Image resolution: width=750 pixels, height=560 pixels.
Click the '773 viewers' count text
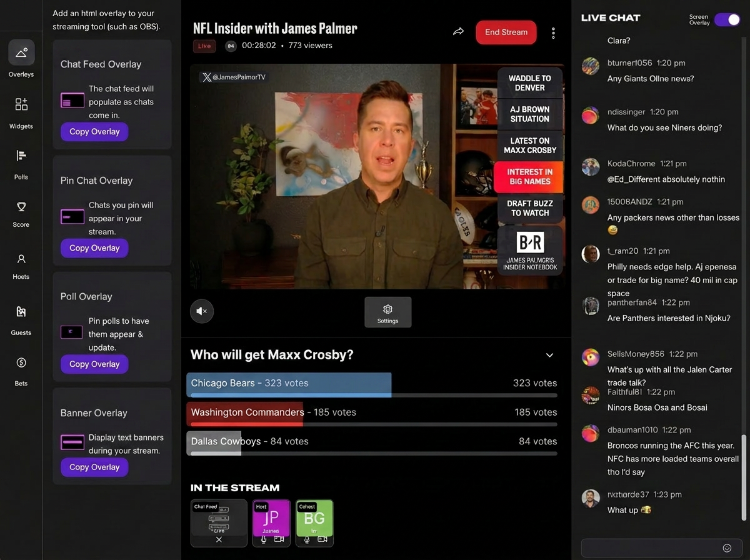(311, 46)
